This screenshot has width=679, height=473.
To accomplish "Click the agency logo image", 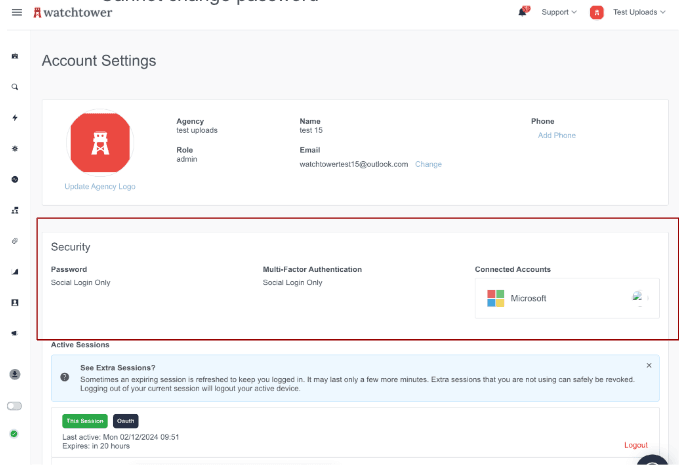I will pyautogui.click(x=99, y=142).
